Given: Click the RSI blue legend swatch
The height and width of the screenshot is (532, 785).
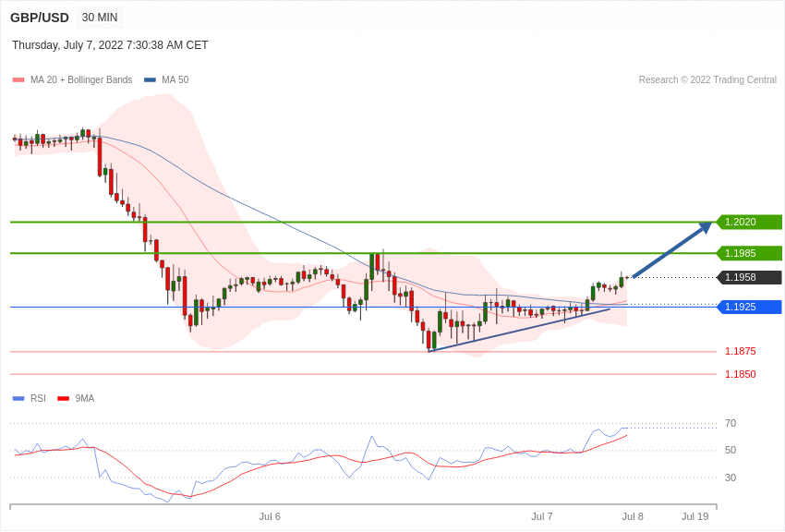Looking at the screenshot, I should point(18,399).
